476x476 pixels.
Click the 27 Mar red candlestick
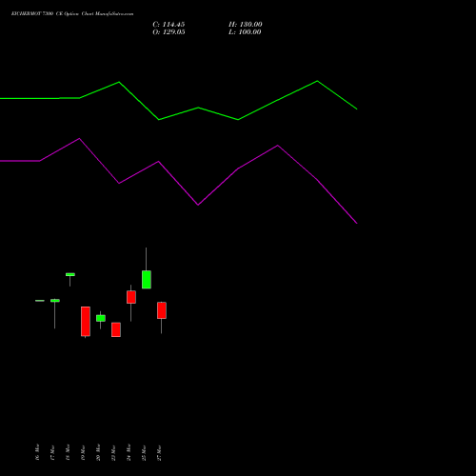(x=162, y=310)
